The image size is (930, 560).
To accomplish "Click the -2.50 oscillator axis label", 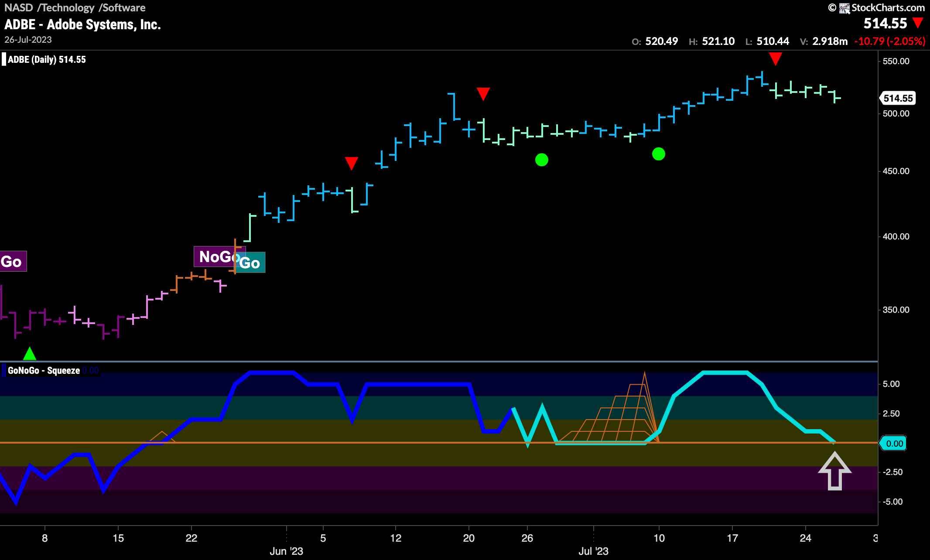I will point(892,472).
